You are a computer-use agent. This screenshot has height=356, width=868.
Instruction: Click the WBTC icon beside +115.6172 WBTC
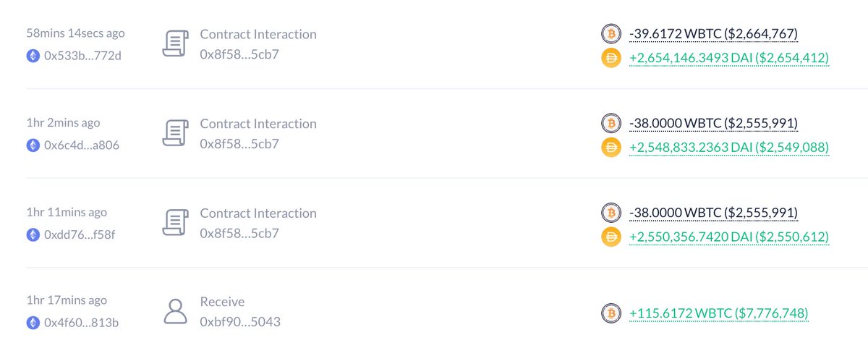[612, 313]
